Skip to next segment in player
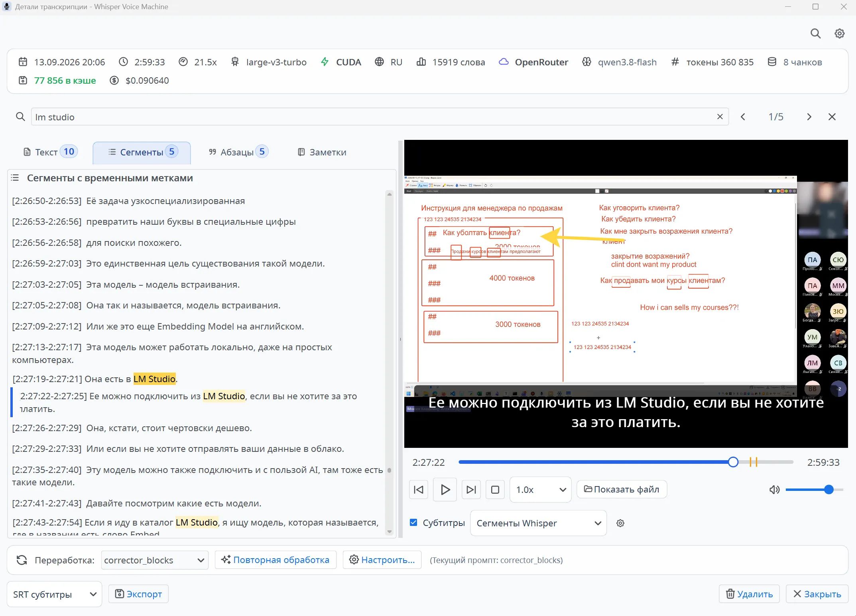The height and width of the screenshot is (616, 856). click(471, 489)
